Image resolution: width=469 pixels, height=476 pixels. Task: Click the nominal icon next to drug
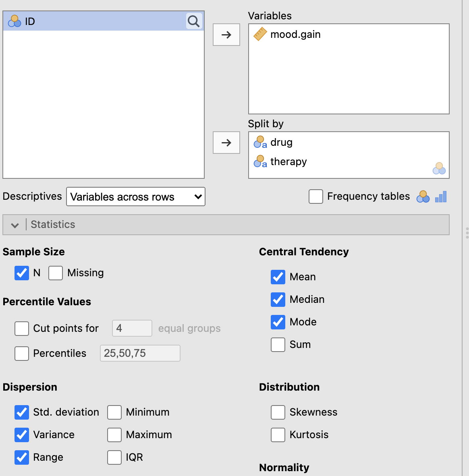[260, 142]
